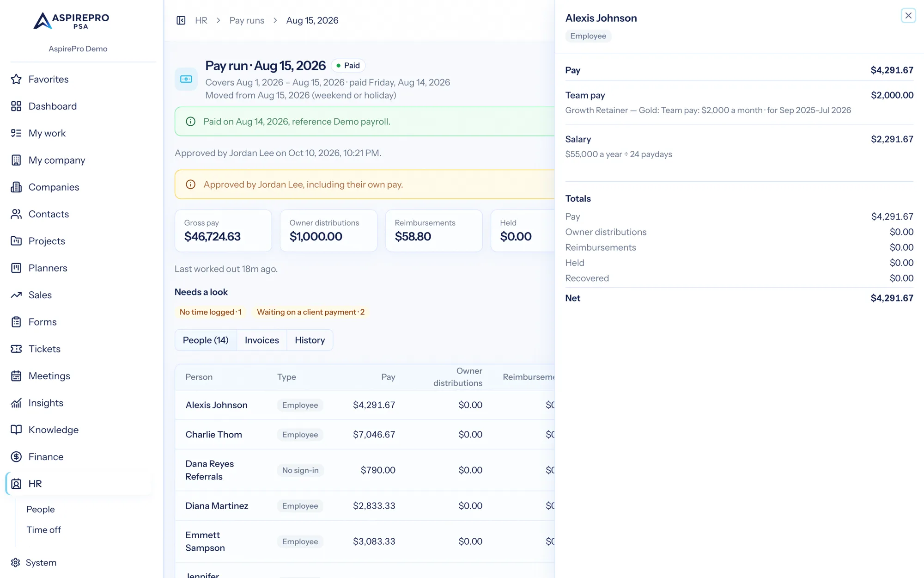924x578 pixels.
Task: Click the My work checklist icon
Action: click(x=16, y=133)
